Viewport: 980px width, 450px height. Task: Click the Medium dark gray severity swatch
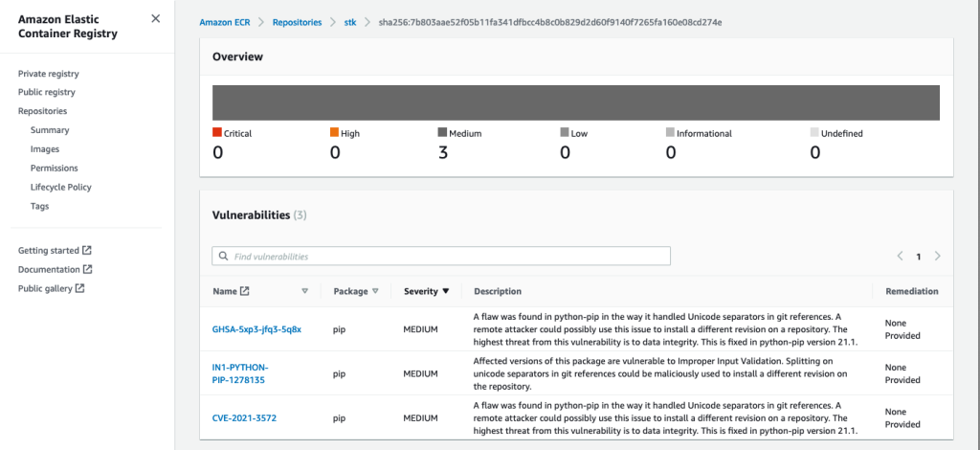tap(442, 132)
